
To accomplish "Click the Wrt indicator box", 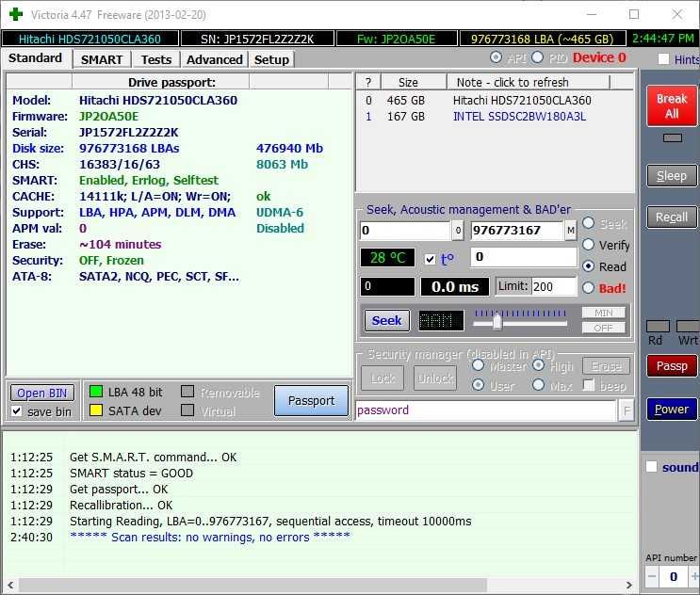I will tap(688, 326).
